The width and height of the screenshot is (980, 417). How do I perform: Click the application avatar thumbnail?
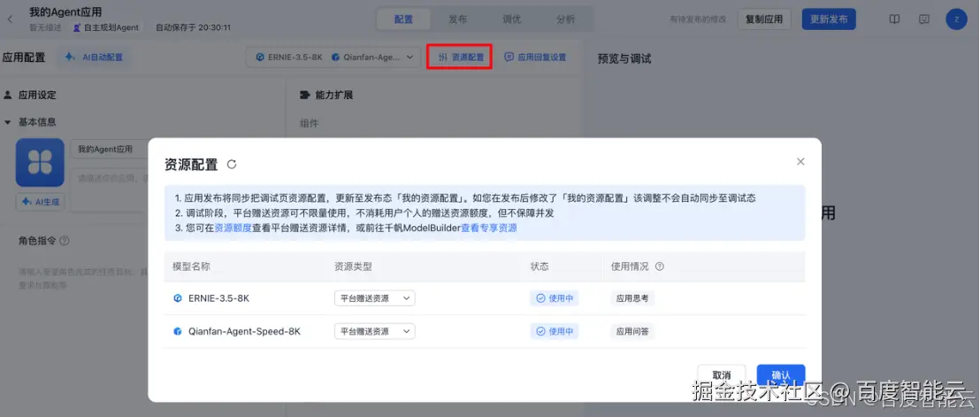(x=40, y=163)
